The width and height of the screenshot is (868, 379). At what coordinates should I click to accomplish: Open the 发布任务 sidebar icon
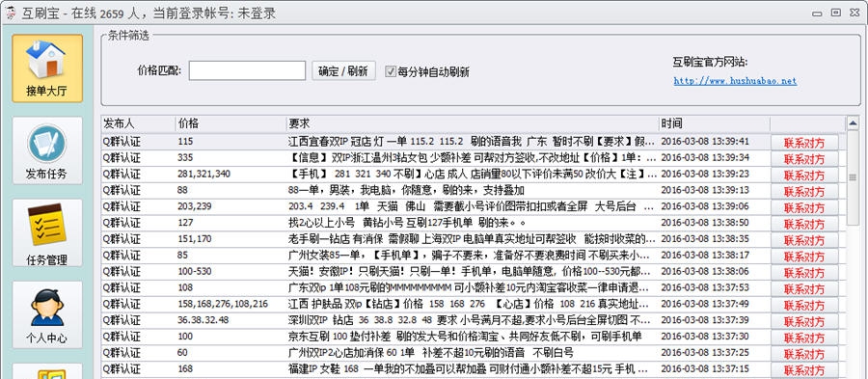(47, 150)
